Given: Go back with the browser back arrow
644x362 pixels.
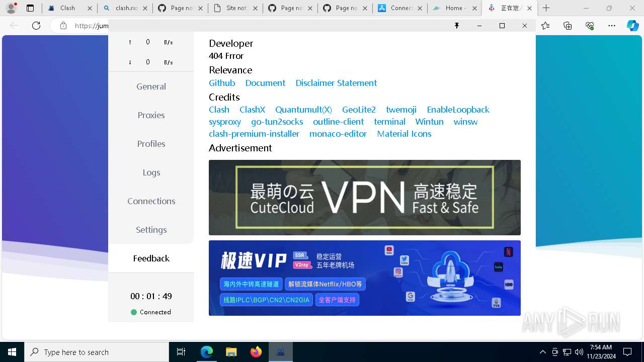Looking at the screenshot, I should [x=14, y=26].
